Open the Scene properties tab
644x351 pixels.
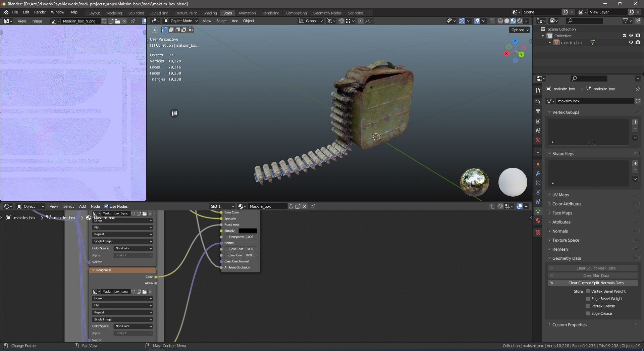click(538, 130)
